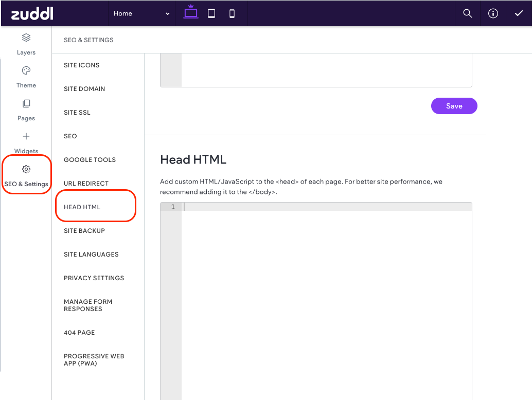Open the Theme palette icon
Screen dimensions: 532x400
[26, 71]
